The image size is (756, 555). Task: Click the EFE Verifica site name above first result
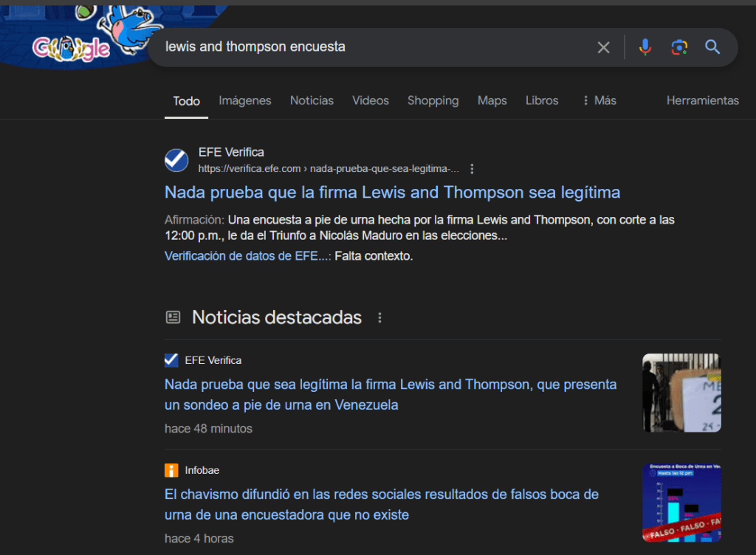(x=231, y=152)
